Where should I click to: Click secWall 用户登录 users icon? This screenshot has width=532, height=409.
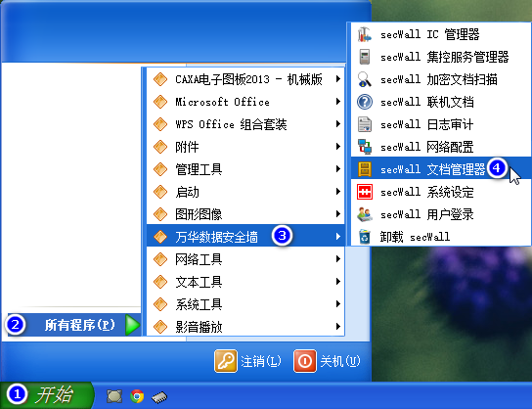click(x=365, y=214)
